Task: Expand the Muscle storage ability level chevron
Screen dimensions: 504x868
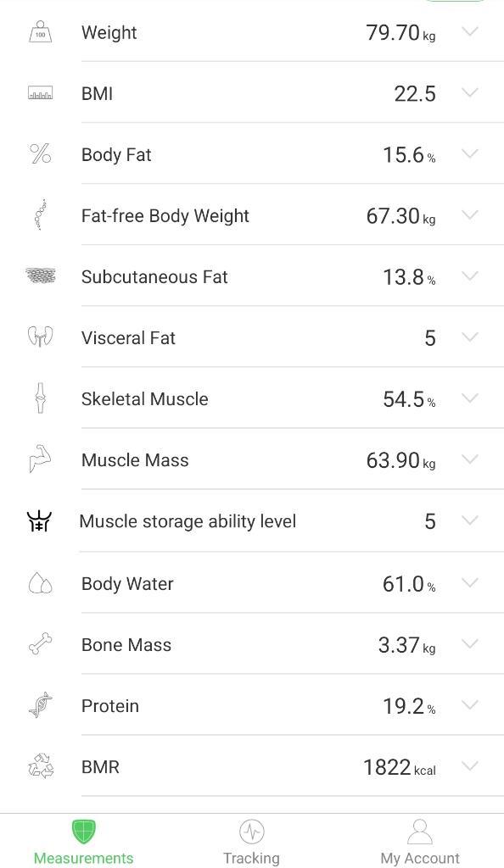Action: click(x=470, y=520)
